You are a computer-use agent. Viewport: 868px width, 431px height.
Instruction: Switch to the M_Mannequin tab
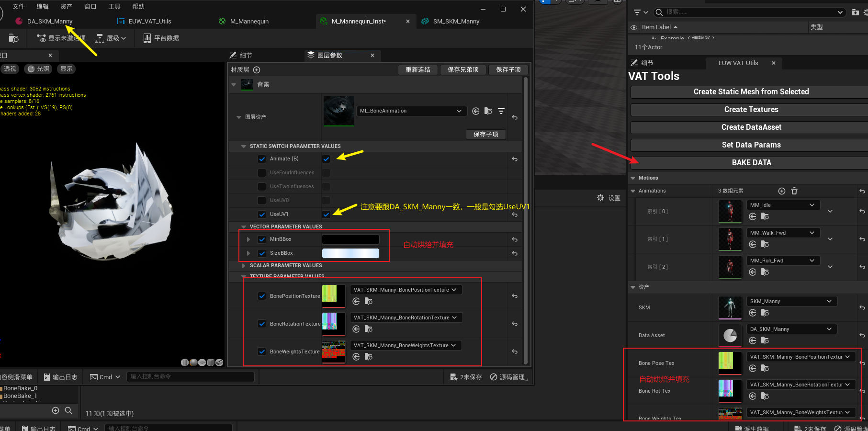248,21
